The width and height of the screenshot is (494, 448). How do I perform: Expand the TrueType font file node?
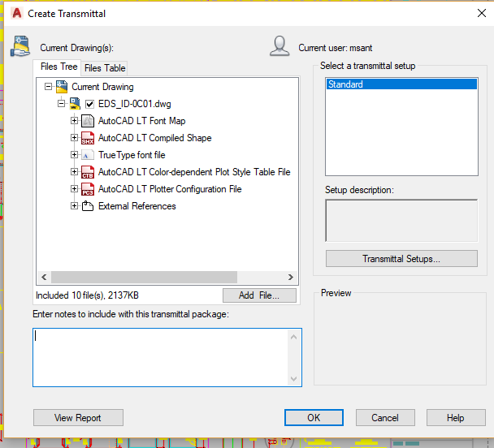point(75,155)
